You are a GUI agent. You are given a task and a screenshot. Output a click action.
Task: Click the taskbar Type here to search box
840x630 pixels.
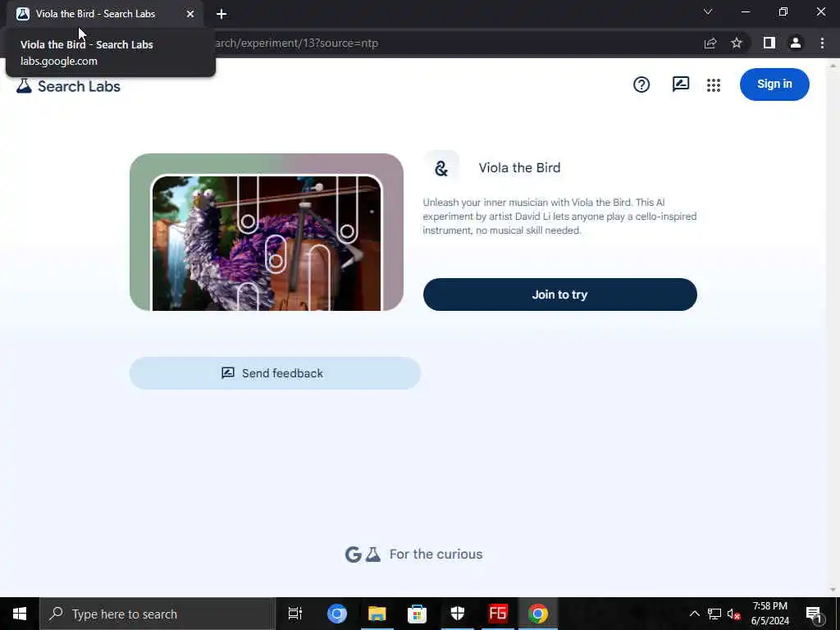[x=157, y=614]
